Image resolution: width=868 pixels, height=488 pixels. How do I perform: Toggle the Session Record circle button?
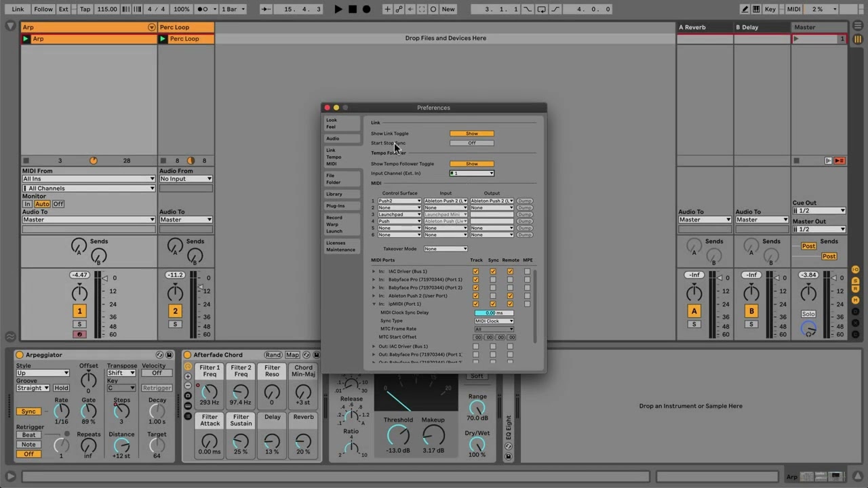coord(433,9)
